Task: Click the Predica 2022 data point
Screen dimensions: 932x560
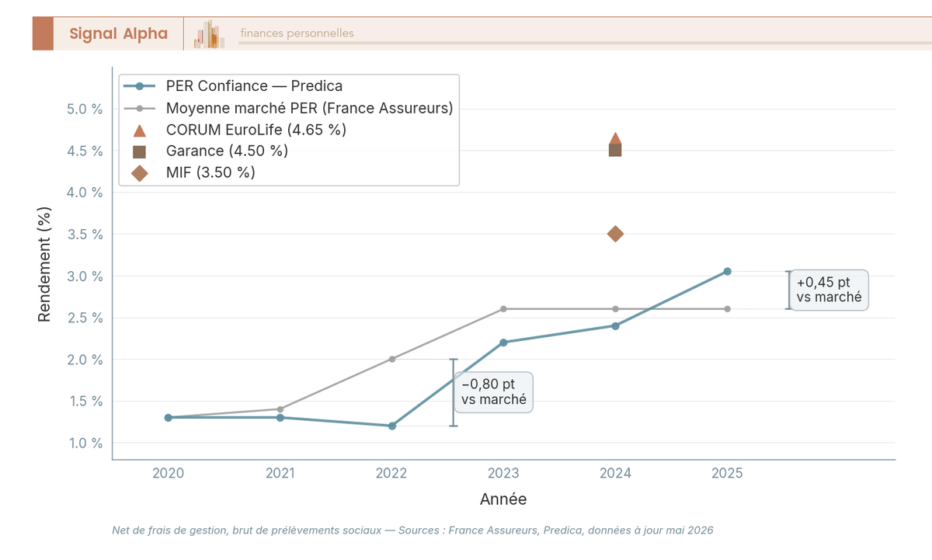Action: pos(391,426)
